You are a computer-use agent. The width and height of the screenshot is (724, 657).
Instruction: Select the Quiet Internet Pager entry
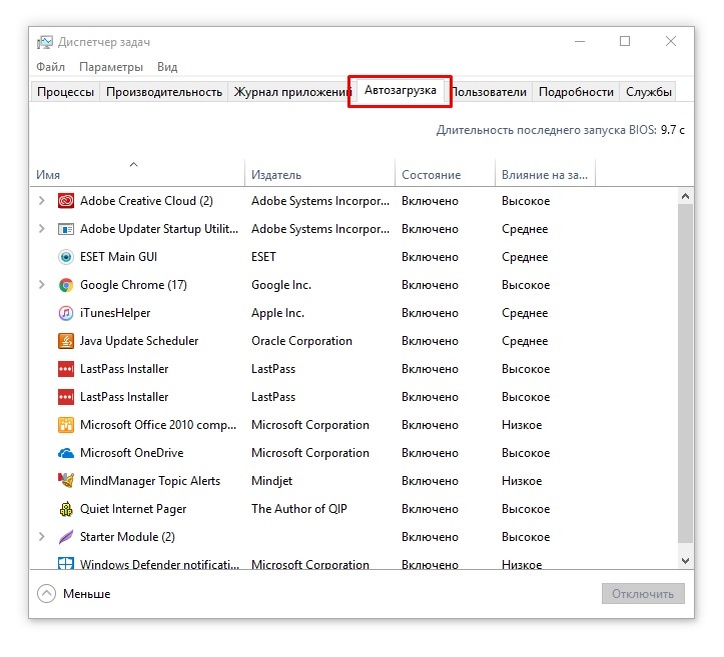133,509
